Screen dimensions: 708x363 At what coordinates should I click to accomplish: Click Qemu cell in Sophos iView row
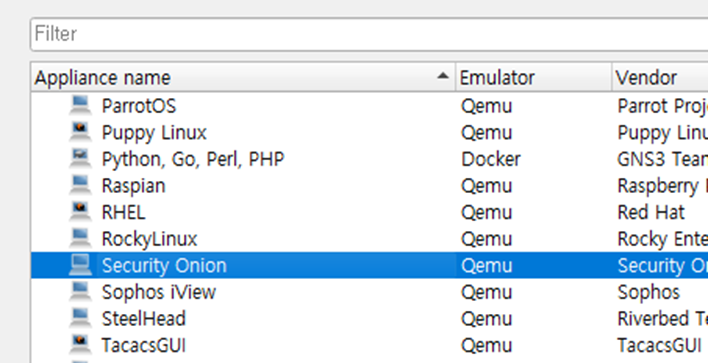click(487, 293)
